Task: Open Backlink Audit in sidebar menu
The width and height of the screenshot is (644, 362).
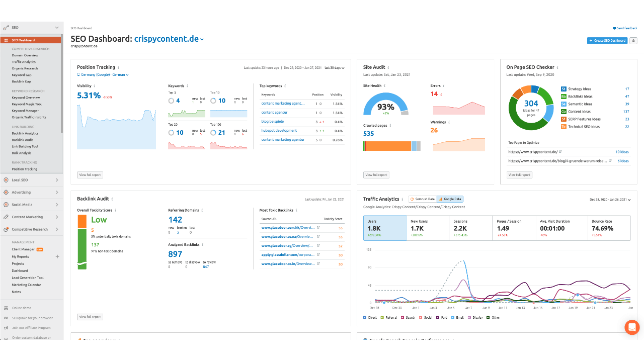Action: click(x=22, y=140)
